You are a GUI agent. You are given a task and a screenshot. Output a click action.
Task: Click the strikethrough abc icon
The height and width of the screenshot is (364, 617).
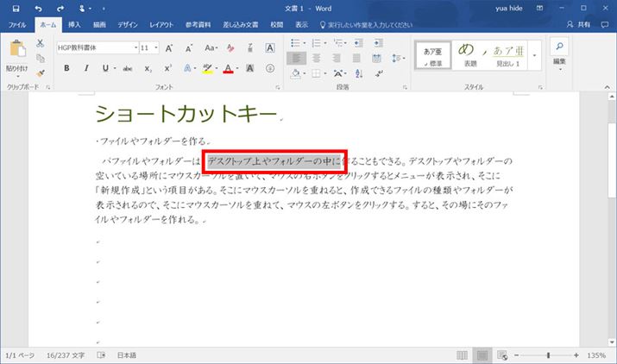[x=128, y=68]
